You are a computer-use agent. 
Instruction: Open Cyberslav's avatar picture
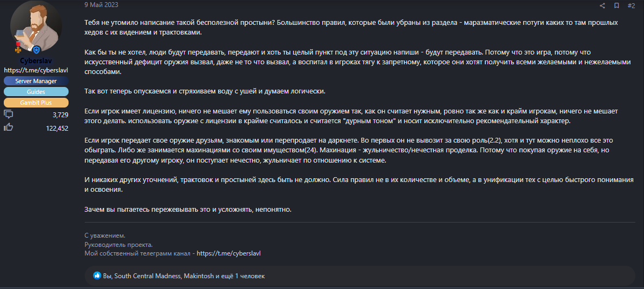36,26
